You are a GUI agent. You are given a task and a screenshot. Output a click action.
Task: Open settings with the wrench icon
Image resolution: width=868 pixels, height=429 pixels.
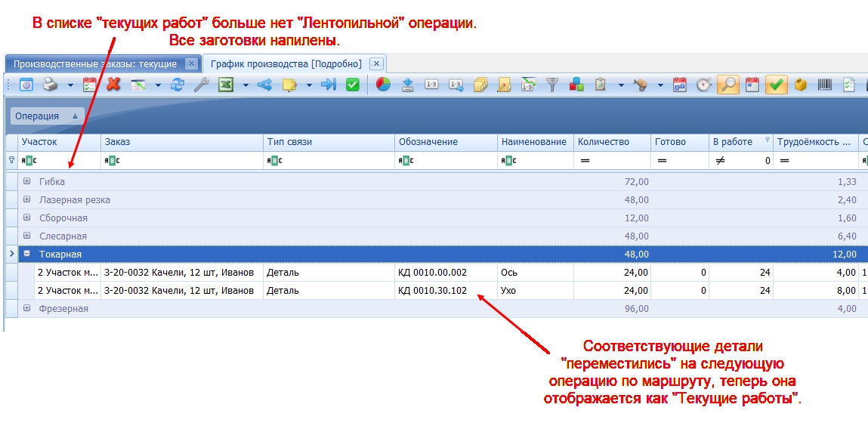tap(201, 85)
